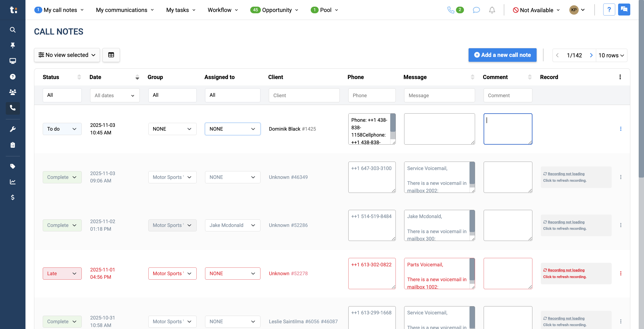Click Add a new call note button

[x=502, y=55]
